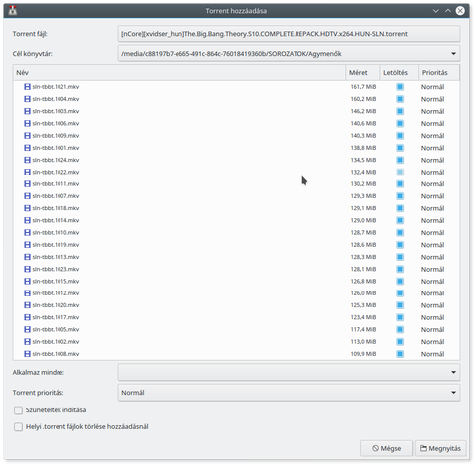Click the video file icon of sln-tbbt.1004.mkv
This screenshot has height=466, width=476.
coord(27,99)
